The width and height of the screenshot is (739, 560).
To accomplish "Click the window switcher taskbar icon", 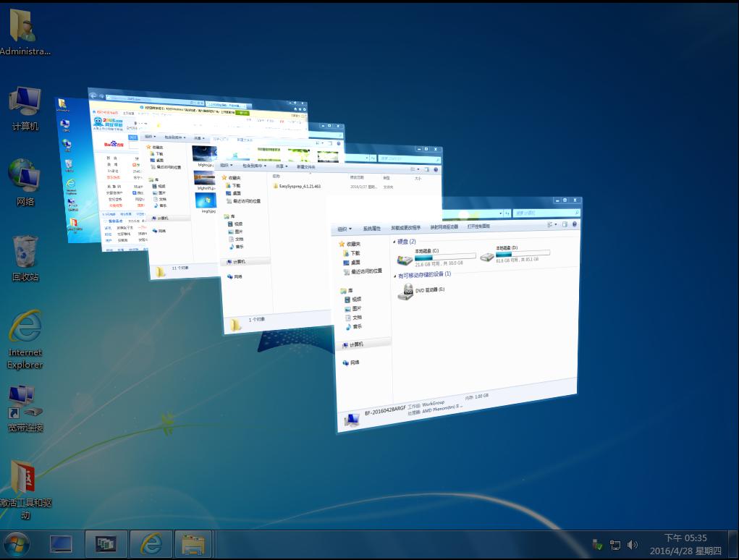I will coord(106,545).
